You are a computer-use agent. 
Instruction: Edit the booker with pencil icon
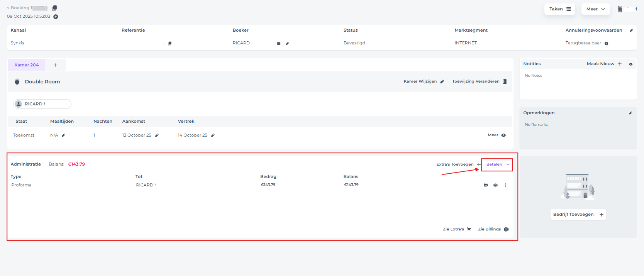(287, 44)
